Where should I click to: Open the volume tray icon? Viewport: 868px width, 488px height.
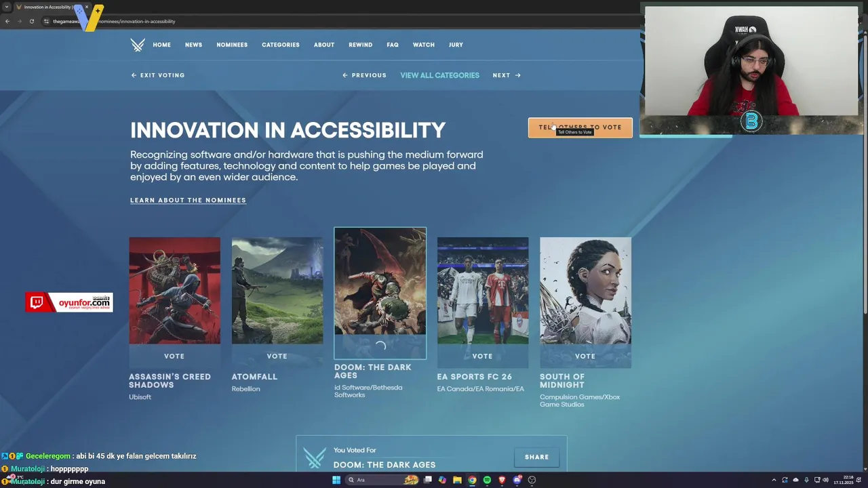point(825,480)
